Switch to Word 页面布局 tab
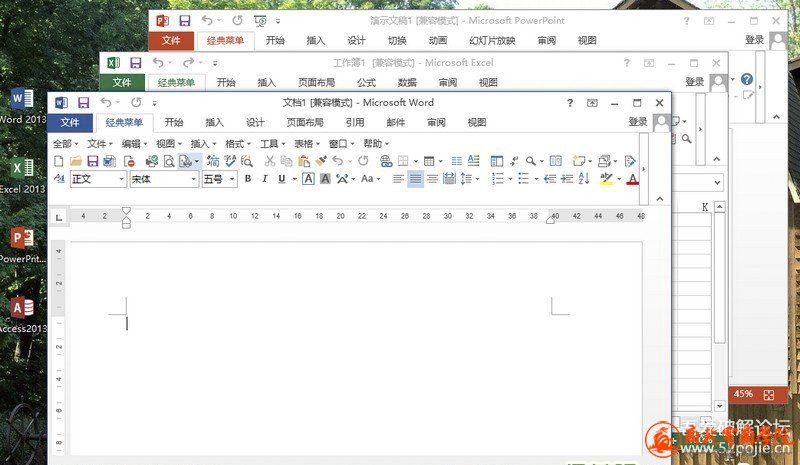The width and height of the screenshot is (800, 465). coord(305,123)
